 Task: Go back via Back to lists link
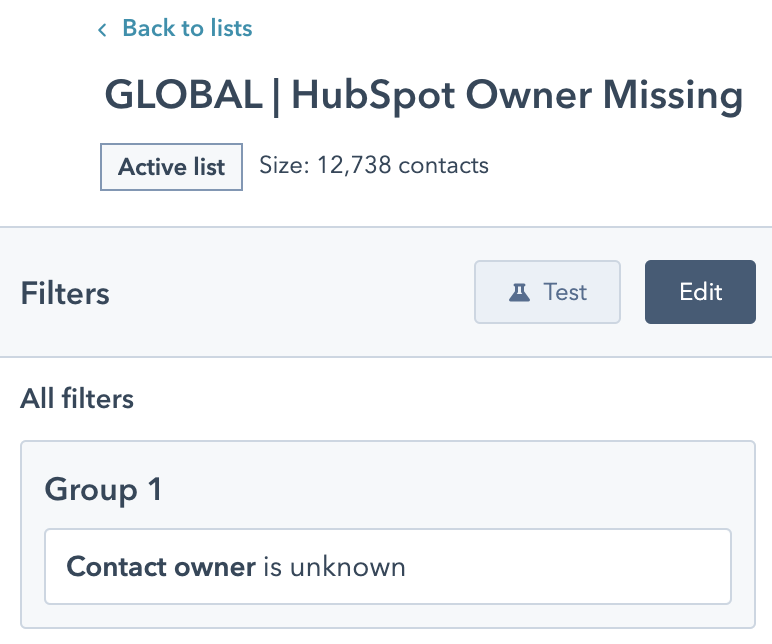pos(187,28)
